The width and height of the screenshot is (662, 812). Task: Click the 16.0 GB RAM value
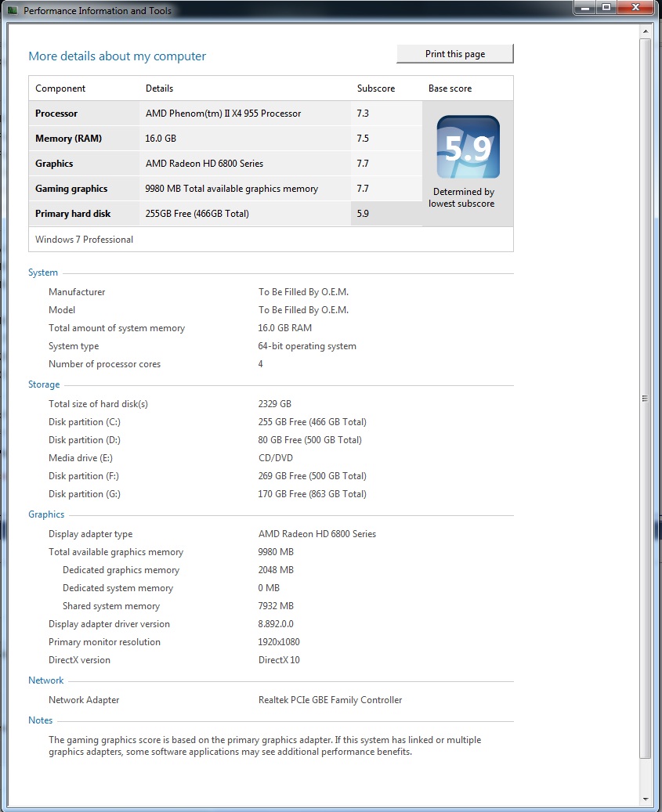coord(285,328)
